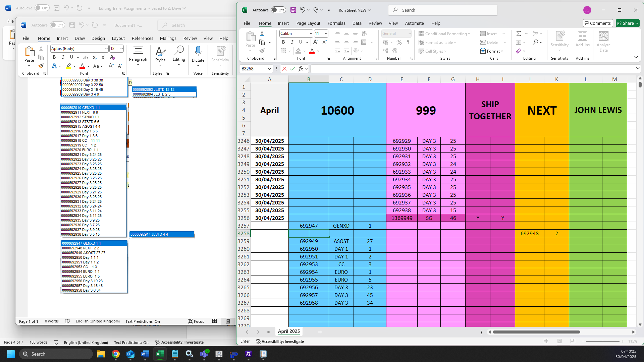
Task: Click Insert Function fx icon
Action: point(301,69)
